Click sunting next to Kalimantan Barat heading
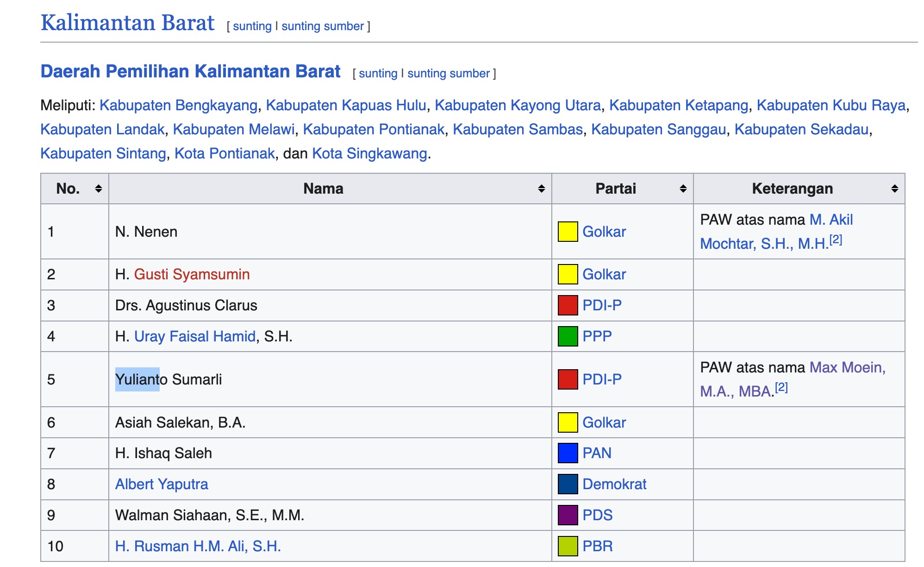Screen dimensions: 924x567 (252, 26)
